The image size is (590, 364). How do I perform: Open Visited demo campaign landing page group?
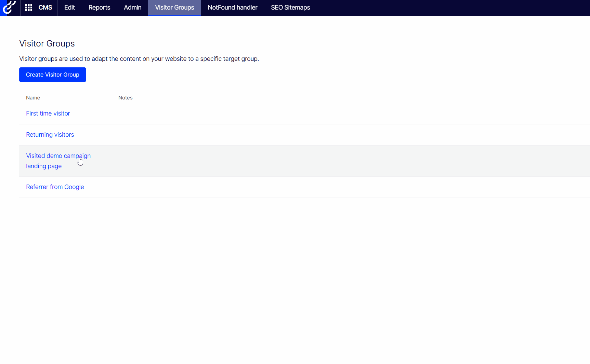58,156
